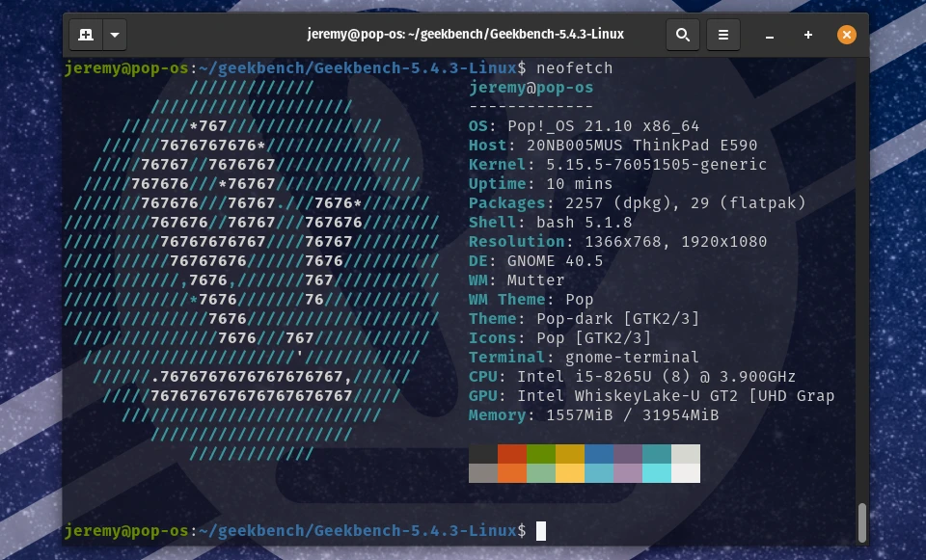Click the terminal scrollbar thumb

pyautogui.click(x=861, y=522)
